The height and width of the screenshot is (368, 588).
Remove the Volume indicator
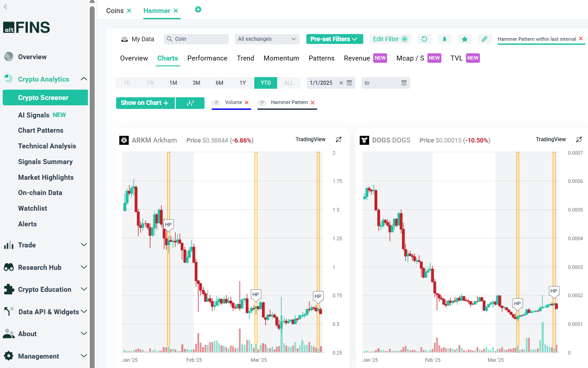pos(247,103)
